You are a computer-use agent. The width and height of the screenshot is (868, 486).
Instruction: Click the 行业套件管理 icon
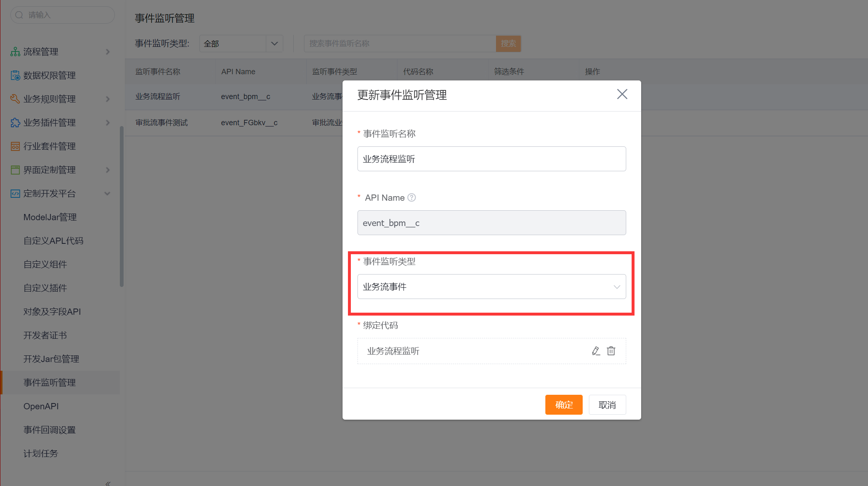[x=15, y=146]
